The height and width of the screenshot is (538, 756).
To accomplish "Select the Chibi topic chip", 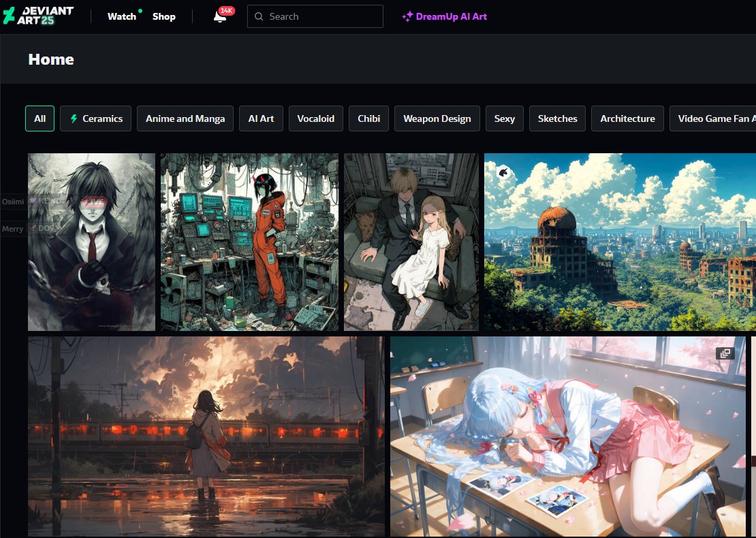I will [369, 118].
